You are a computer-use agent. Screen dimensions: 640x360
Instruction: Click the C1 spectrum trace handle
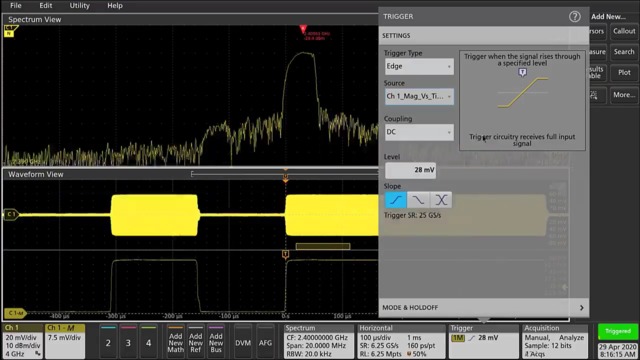(10, 31)
